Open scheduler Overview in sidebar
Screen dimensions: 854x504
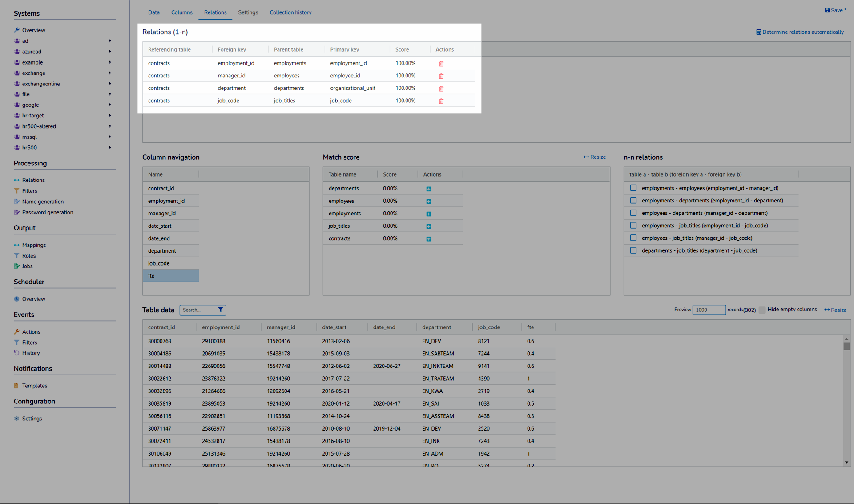pyautogui.click(x=34, y=299)
